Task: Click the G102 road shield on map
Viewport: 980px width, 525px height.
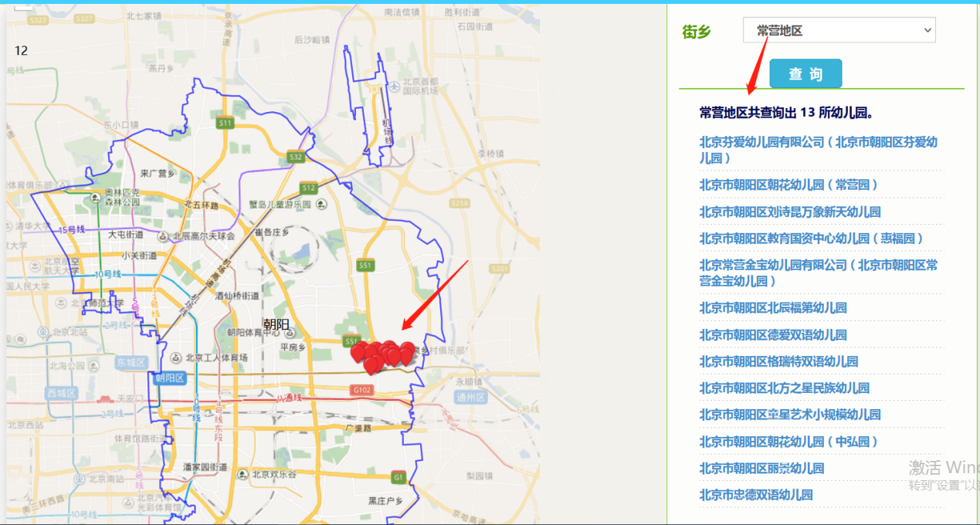Action: [x=361, y=390]
